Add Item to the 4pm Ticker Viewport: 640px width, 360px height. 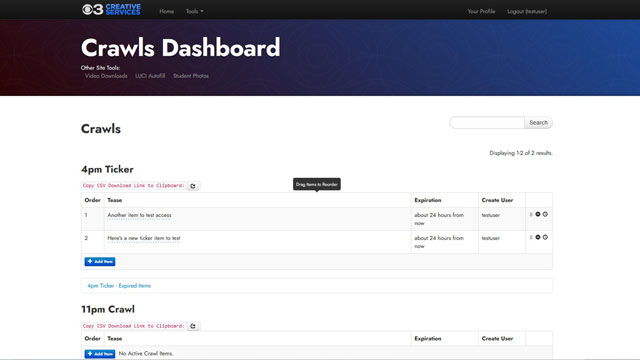pyautogui.click(x=100, y=262)
